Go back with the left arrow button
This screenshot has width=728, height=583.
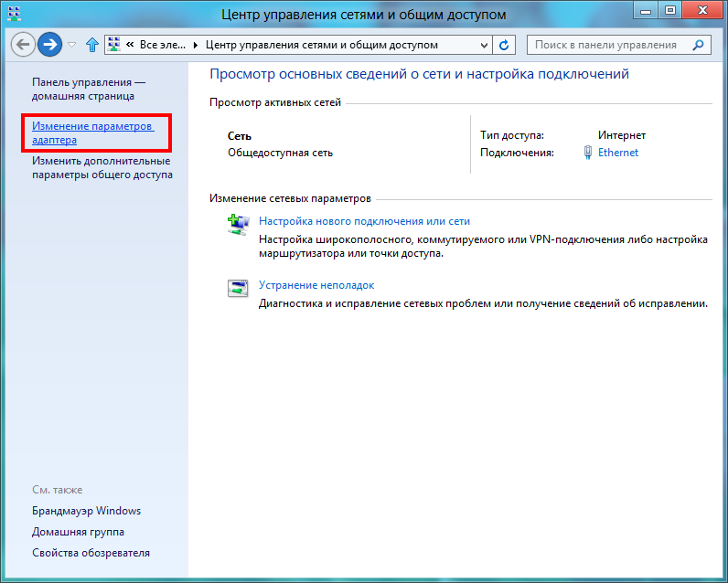(23, 45)
